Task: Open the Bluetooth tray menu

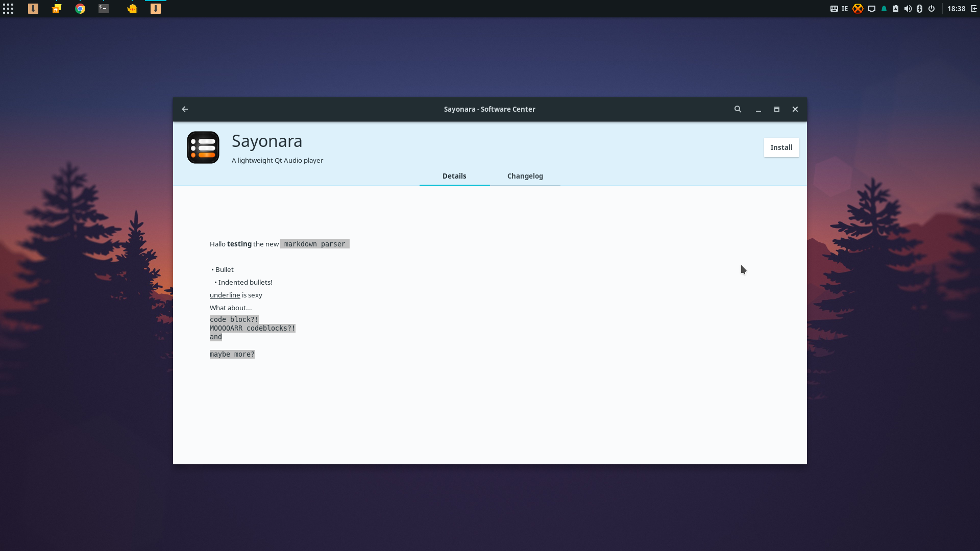Action: (920, 9)
